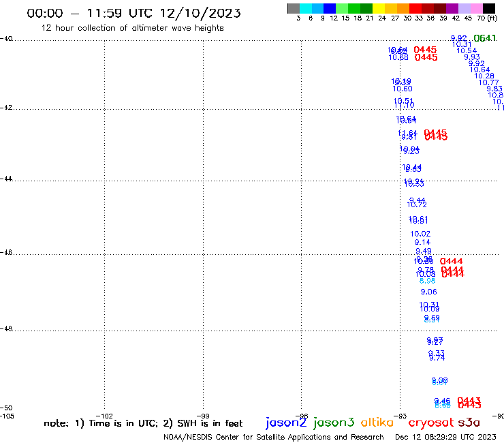Click the 'Dec 12 08:29:29 UTC 2023' timestamp
The height and width of the screenshot is (443, 504).
(445, 438)
